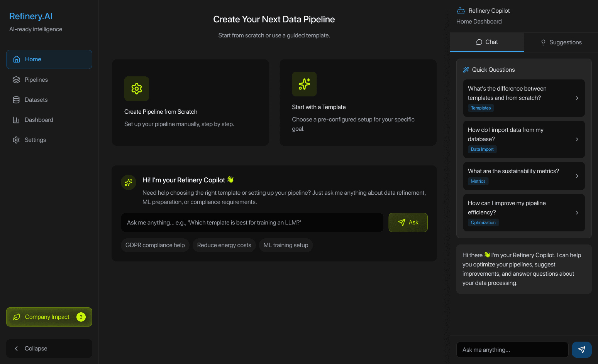Screen dimensions: 598x364
Task: Expand database import question chevron
Action: click(577, 140)
